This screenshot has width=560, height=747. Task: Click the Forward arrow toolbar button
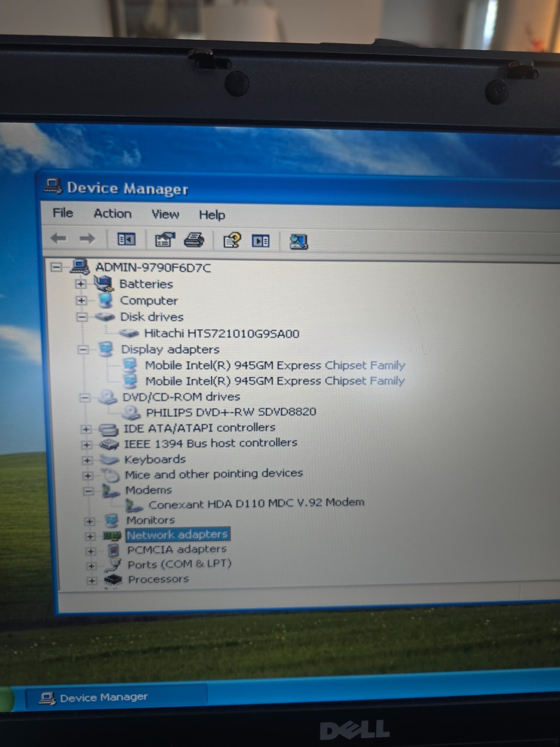87,239
